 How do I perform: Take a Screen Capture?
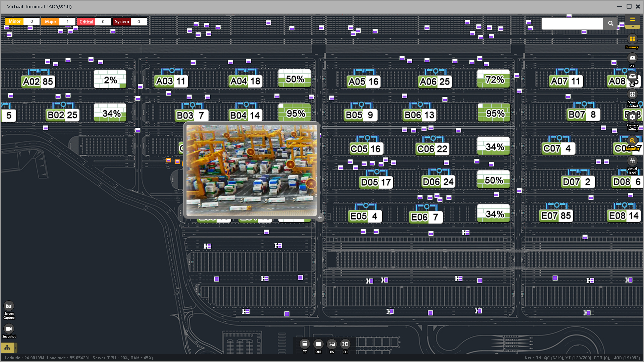[x=9, y=306]
